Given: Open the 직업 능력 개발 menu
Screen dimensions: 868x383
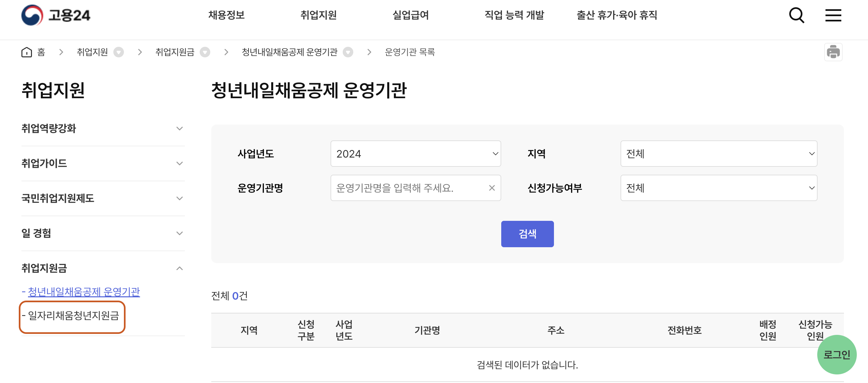Looking at the screenshot, I should [x=514, y=15].
